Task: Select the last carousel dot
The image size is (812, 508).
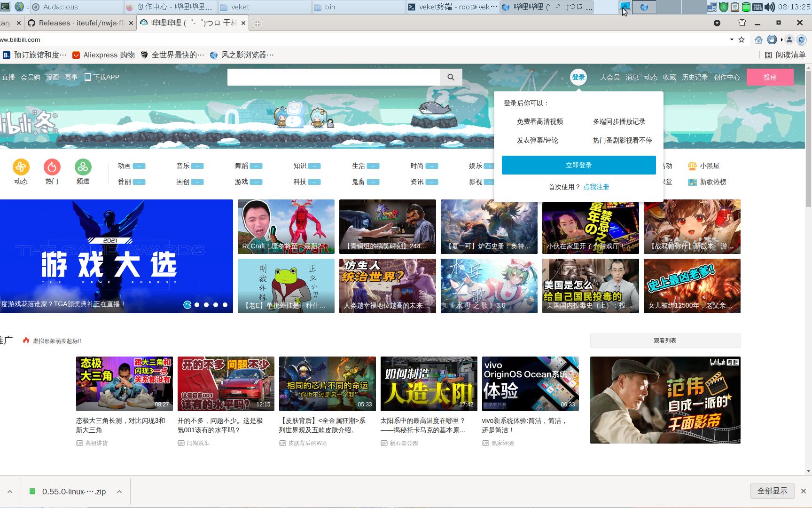Action: point(225,305)
